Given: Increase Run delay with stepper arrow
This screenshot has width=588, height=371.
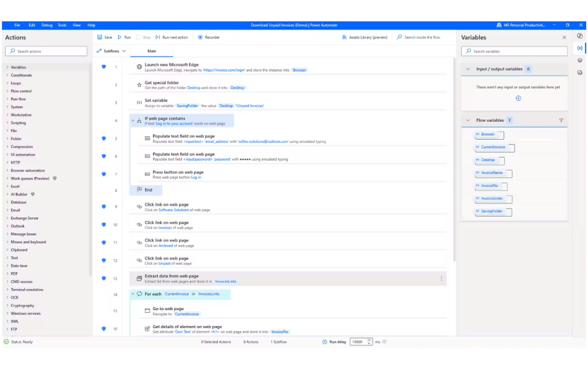Looking at the screenshot, I should tap(369, 340).
